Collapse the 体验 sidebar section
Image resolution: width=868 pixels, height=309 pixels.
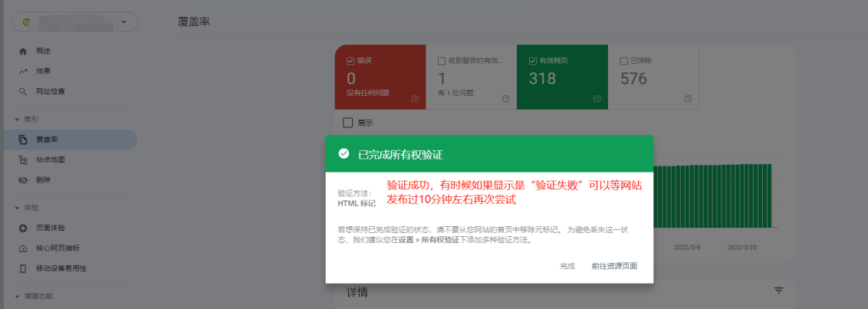(18, 208)
